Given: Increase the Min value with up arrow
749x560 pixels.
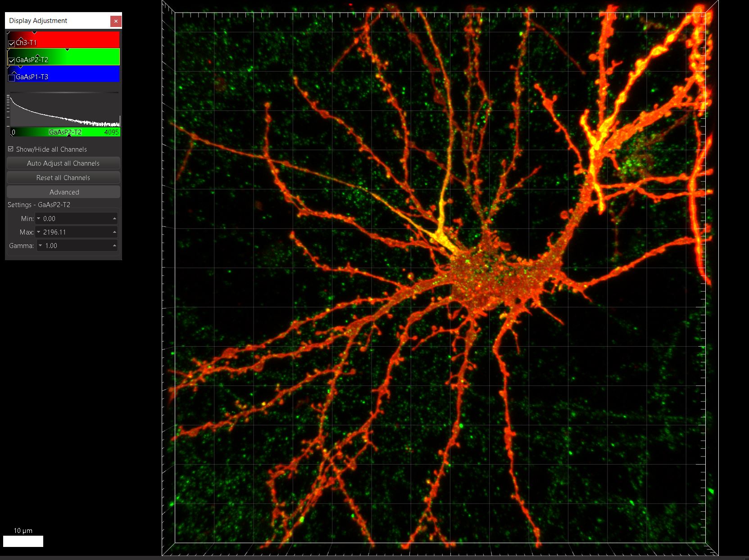Looking at the screenshot, I should pos(114,218).
